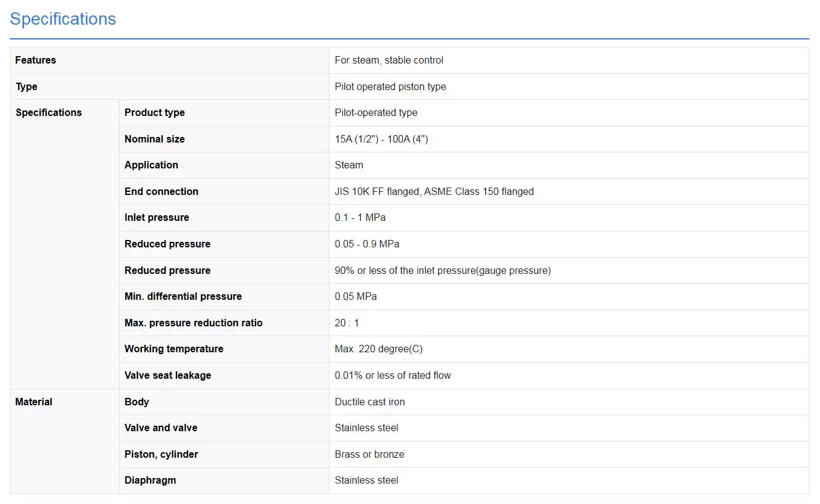Select the Specifications group label in table
Screen dimensions: 820x504
pos(49,112)
